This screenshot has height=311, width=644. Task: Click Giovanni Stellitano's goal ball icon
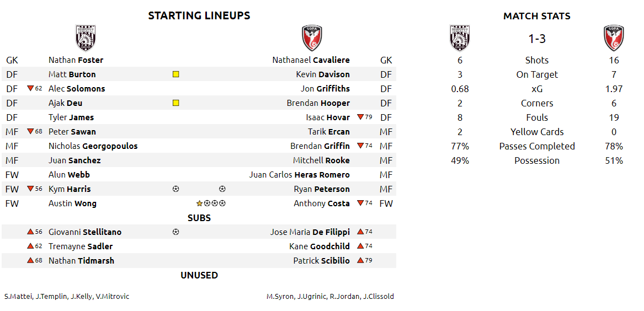coord(176,232)
